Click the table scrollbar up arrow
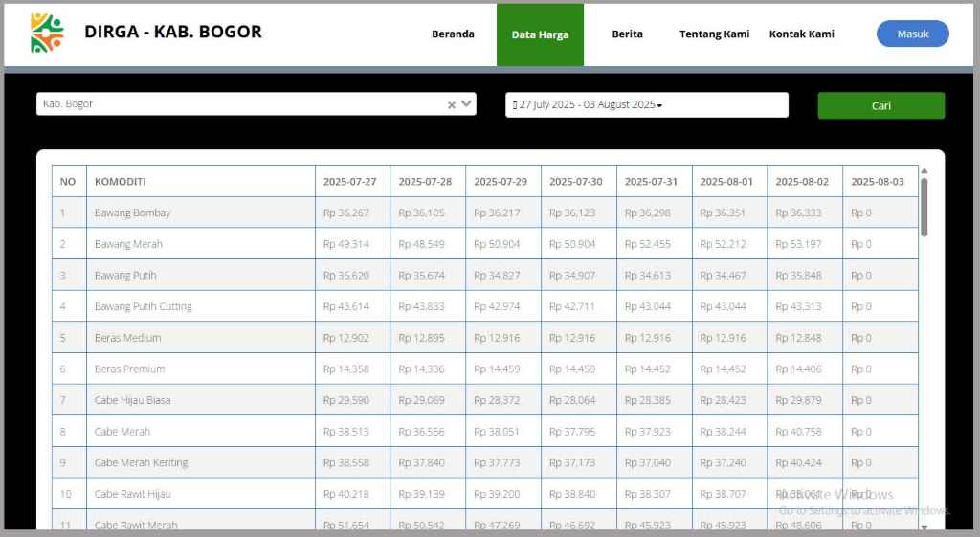980x537 pixels. (924, 170)
